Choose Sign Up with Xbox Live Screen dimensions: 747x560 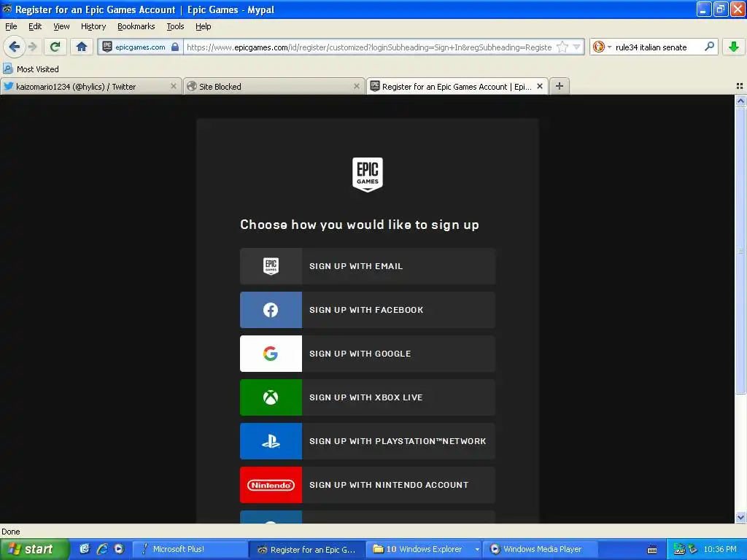click(x=368, y=397)
